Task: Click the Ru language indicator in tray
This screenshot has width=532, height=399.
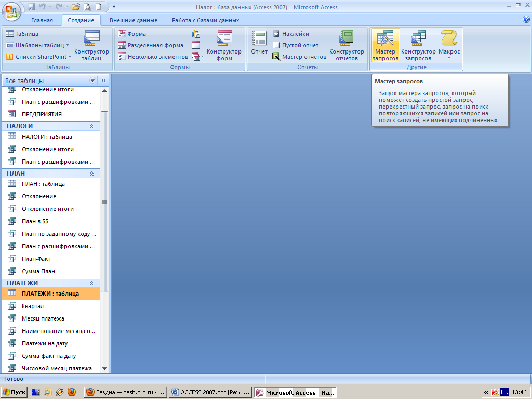Action: (x=504, y=392)
